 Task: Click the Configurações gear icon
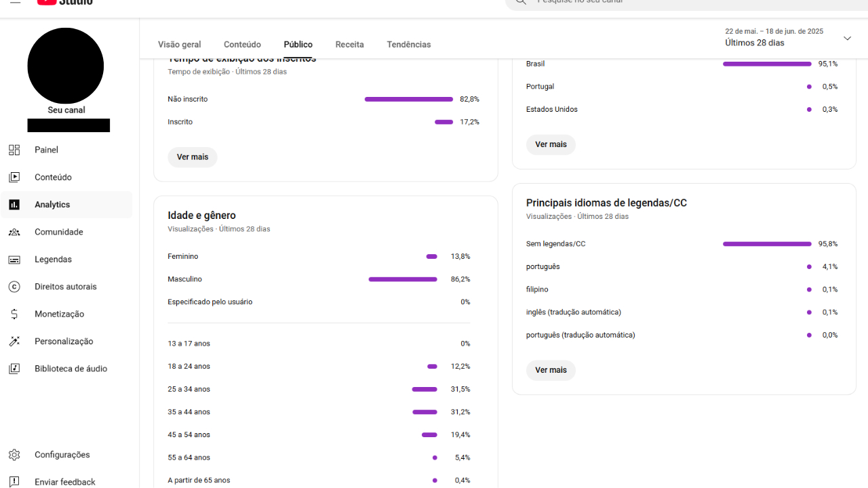(14, 455)
